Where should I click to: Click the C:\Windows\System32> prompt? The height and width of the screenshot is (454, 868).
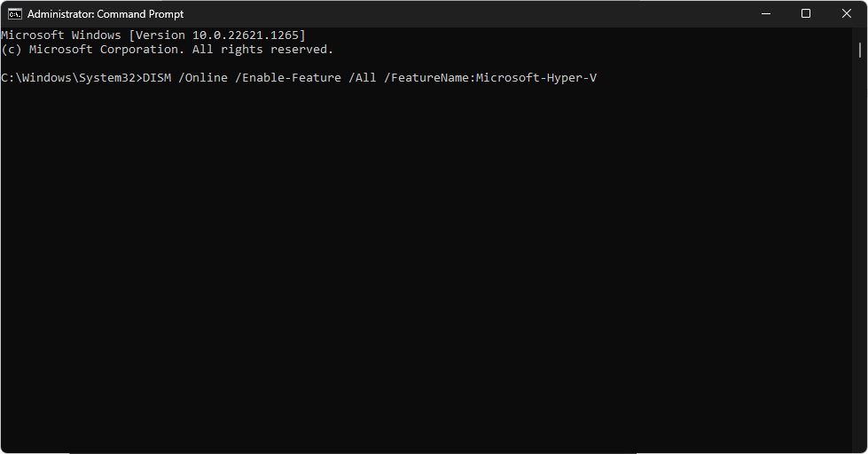click(71, 78)
